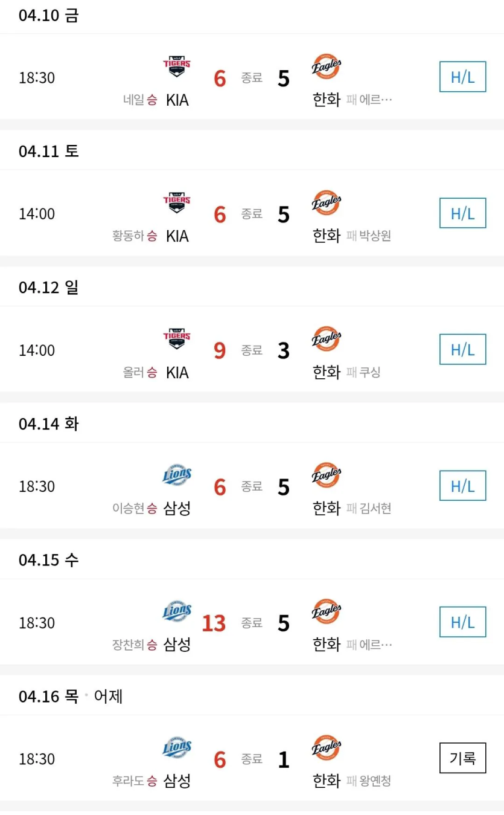Open H/L highlights for the 04.10 game

463,77
